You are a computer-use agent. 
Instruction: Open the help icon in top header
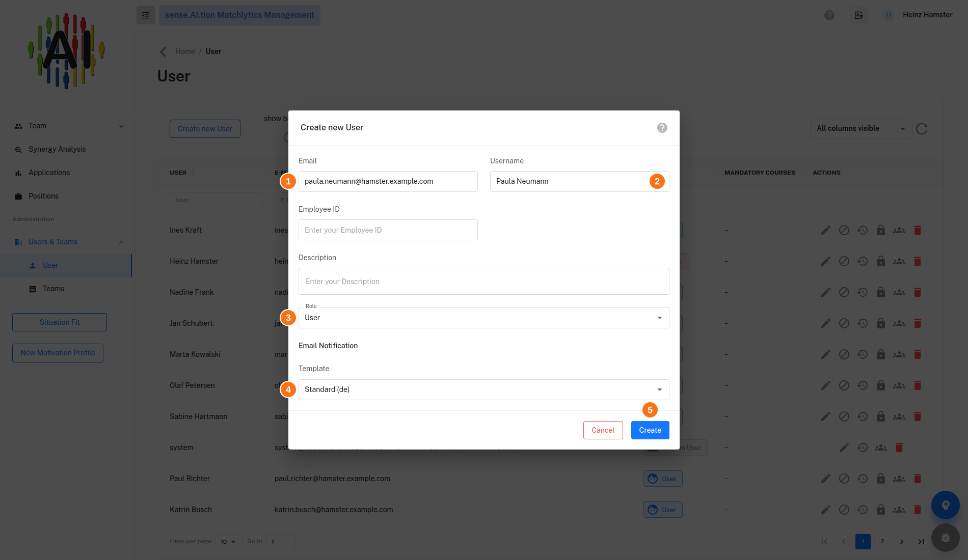coord(829,15)
